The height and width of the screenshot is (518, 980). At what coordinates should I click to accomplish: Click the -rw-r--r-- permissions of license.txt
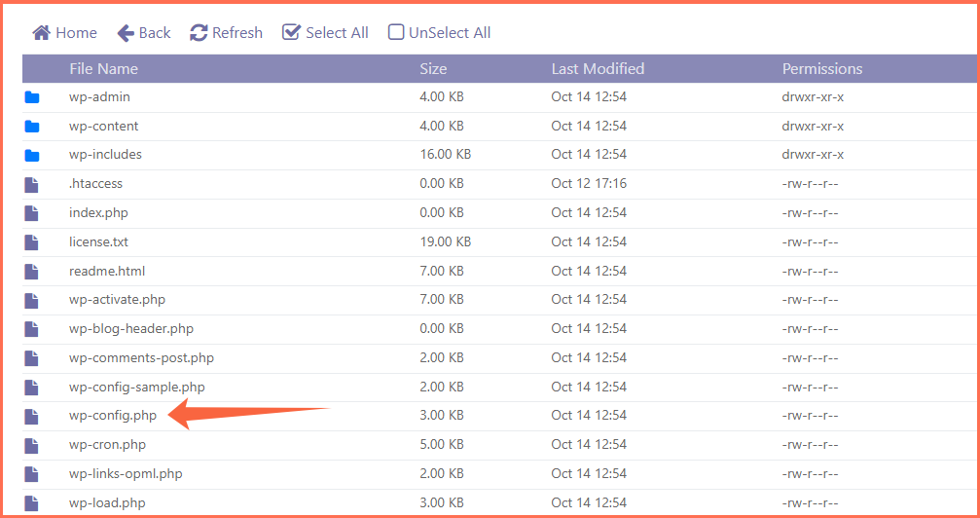[x=810, y=242]
